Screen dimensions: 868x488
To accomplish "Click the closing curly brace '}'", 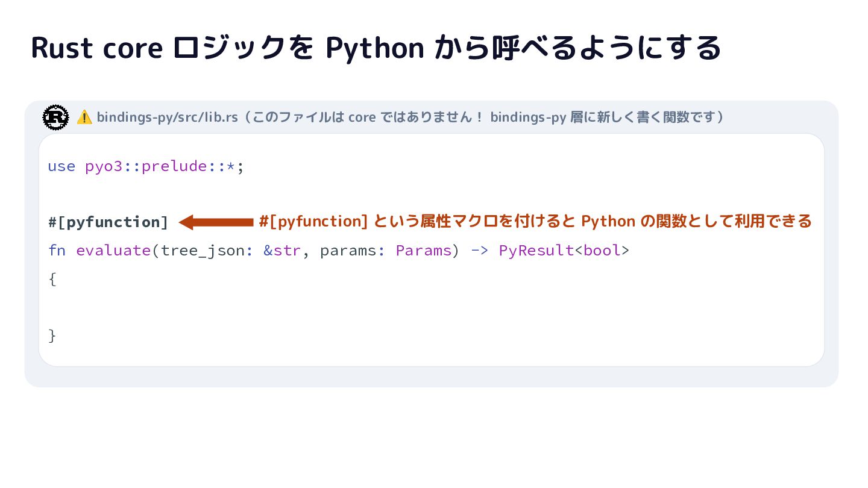I will coord(52,335).
